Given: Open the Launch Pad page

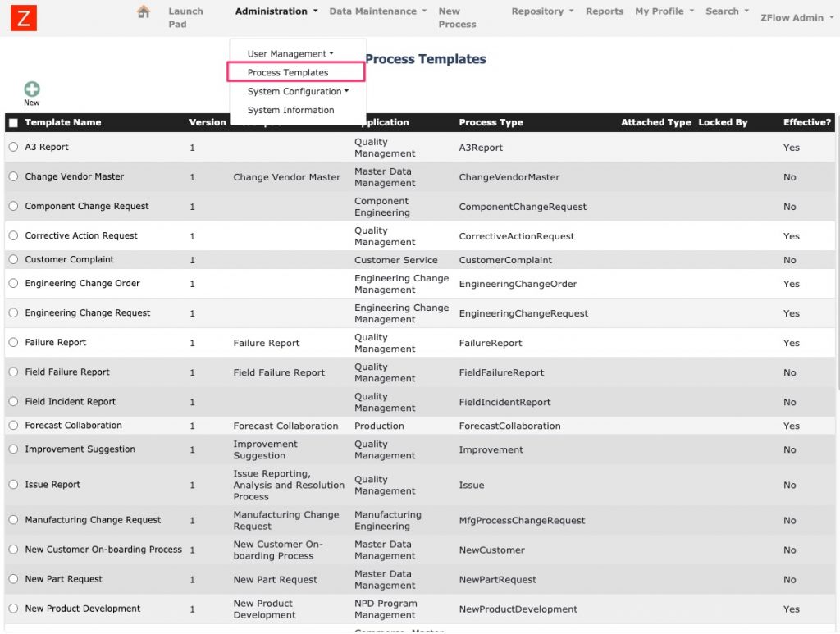Looking at the screenshot, I should [x=186, y=18].
